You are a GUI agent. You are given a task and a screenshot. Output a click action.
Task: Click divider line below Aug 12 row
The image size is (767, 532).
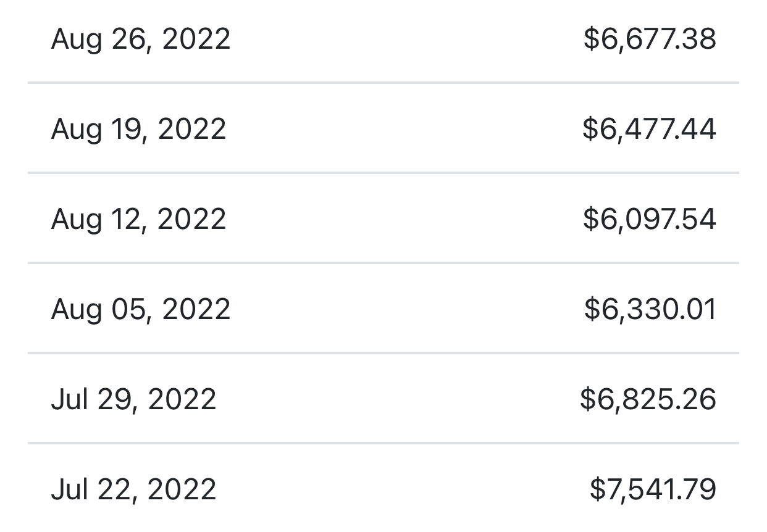pyautogui.click(x=383, y=263)
